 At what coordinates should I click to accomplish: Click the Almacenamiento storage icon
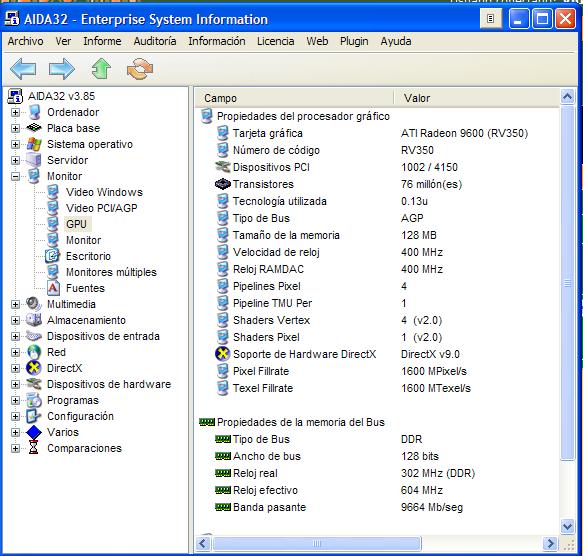[33, 320]
